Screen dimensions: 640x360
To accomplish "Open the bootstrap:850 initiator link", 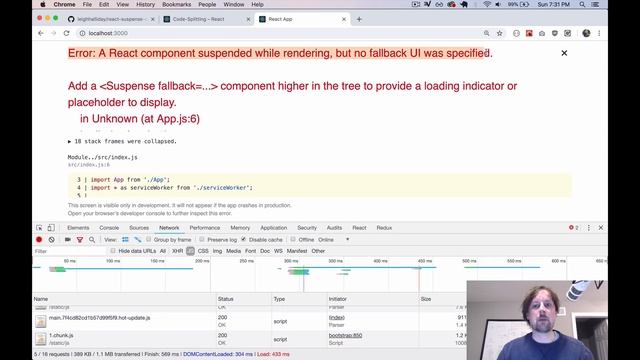I will pyautogui.click(x=345, y=336).
